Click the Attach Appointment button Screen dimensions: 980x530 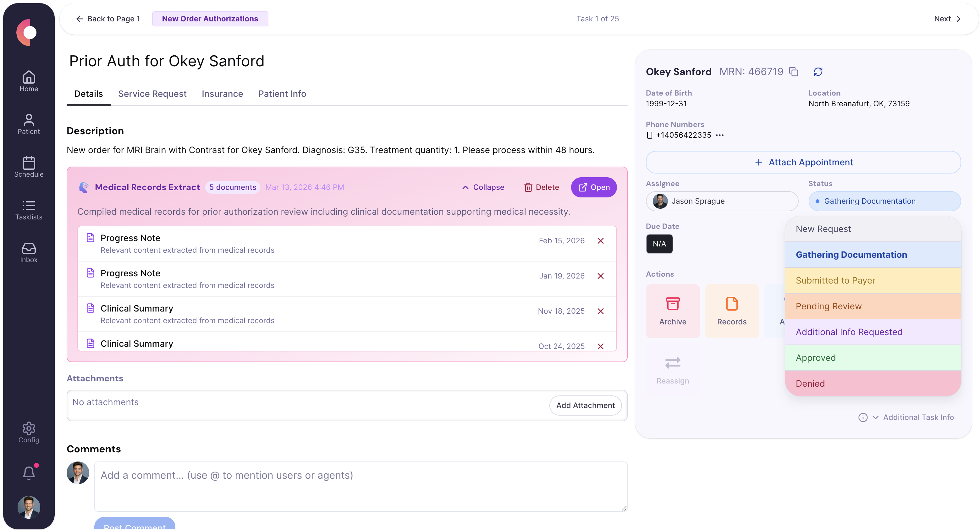(x=804, y=162)
